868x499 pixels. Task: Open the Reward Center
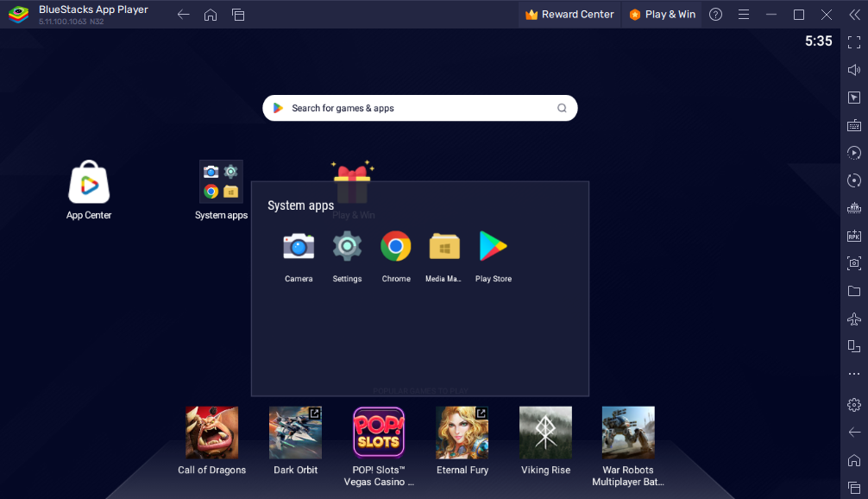pyautogui.click(x=569, y=15)
